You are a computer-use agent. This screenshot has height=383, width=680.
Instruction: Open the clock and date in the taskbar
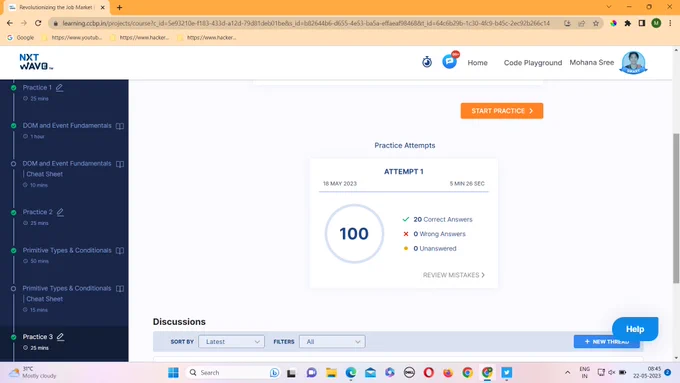(647, 372)
